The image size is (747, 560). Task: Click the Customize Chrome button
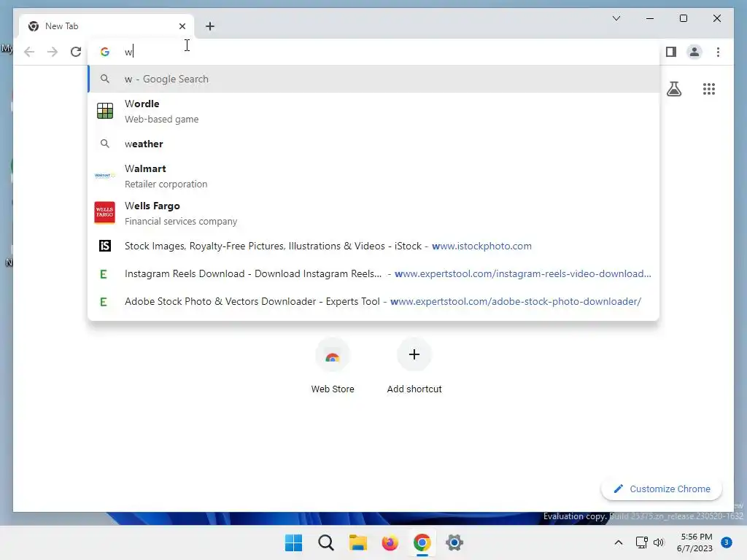662,489
